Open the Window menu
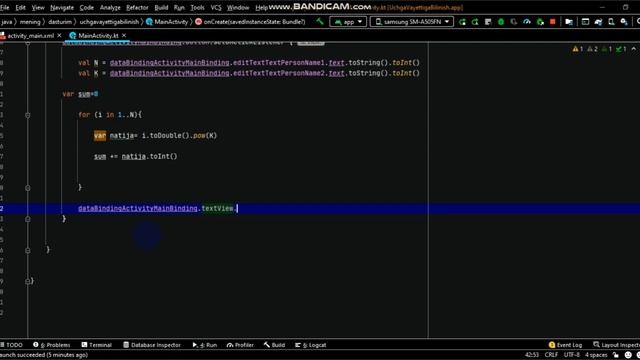 [x=238, y=7]
